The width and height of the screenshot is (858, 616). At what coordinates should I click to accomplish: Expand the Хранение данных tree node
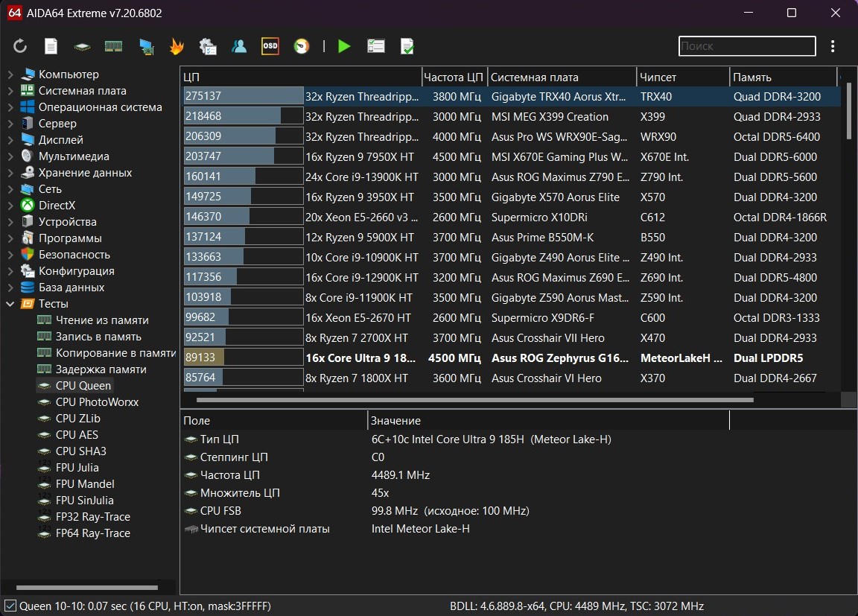(10, 173)
